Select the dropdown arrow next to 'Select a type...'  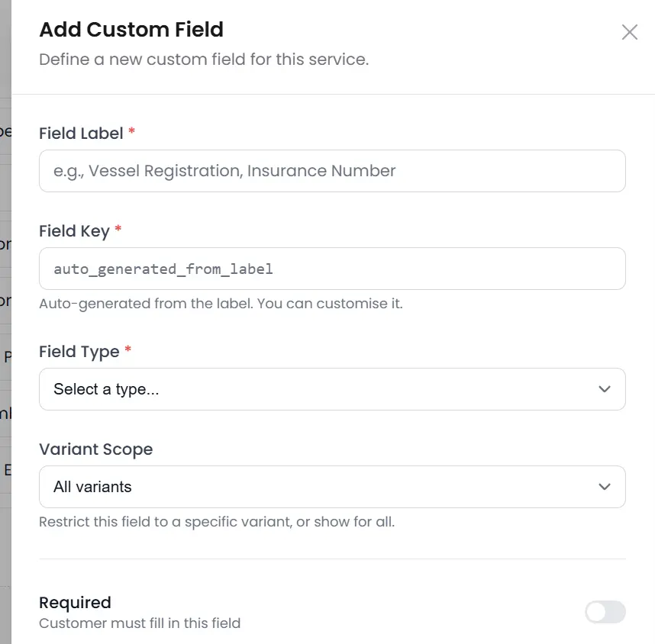pyautogui.click(x=604, y=389)
